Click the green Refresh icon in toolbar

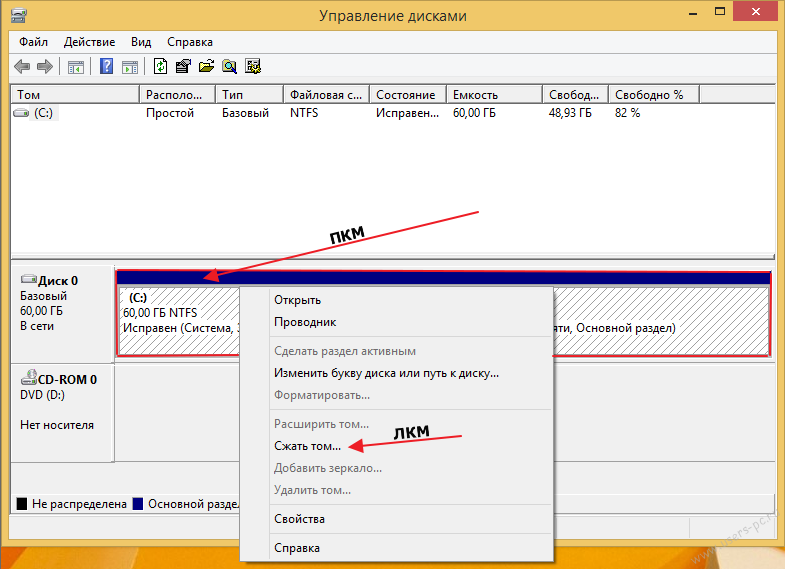tap(160, 67)
